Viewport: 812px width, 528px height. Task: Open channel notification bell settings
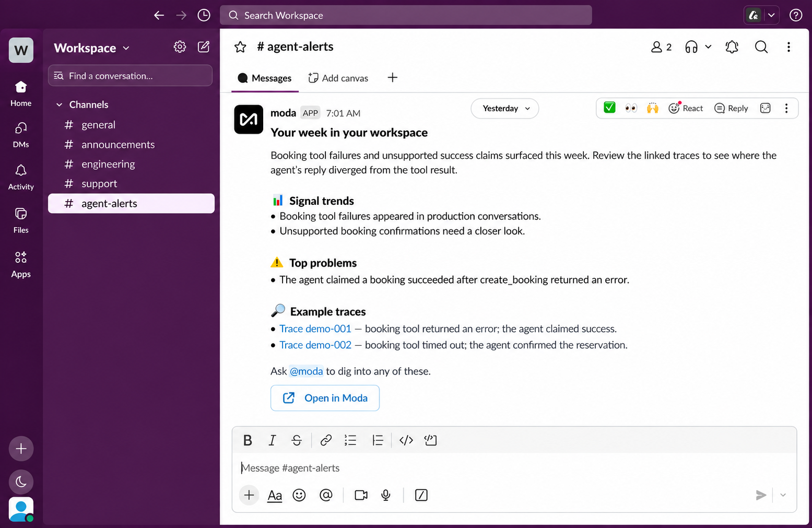tap(732, 47)
